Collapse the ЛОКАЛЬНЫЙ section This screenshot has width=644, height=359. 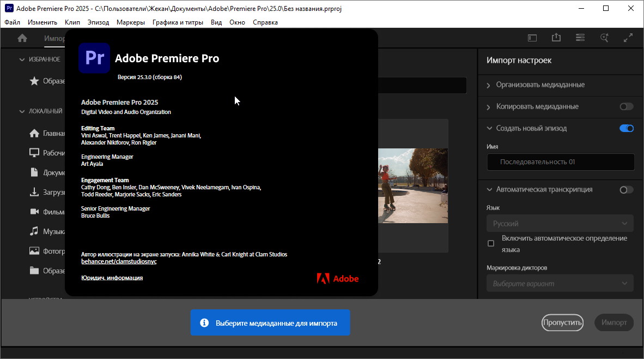click(x=22, y=111)
